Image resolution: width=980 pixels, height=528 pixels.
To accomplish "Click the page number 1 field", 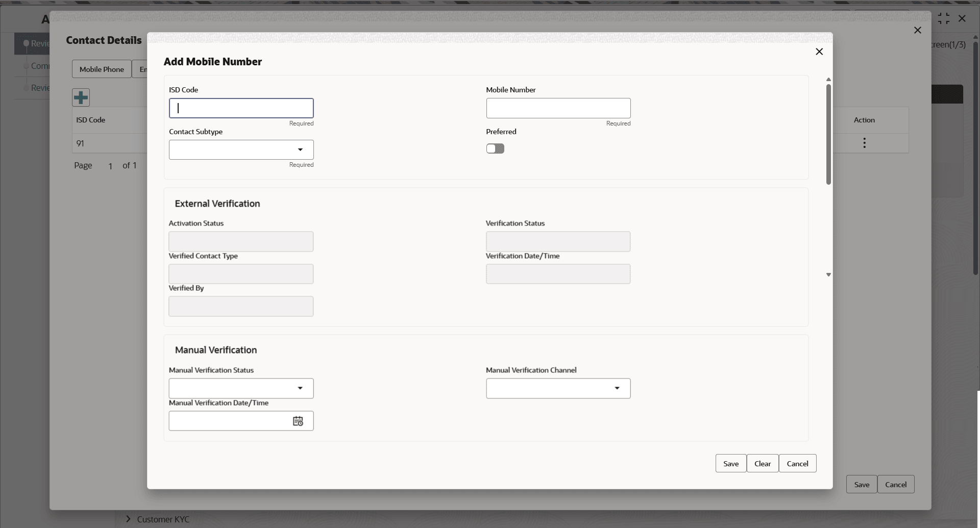I will tap(110, 166).
